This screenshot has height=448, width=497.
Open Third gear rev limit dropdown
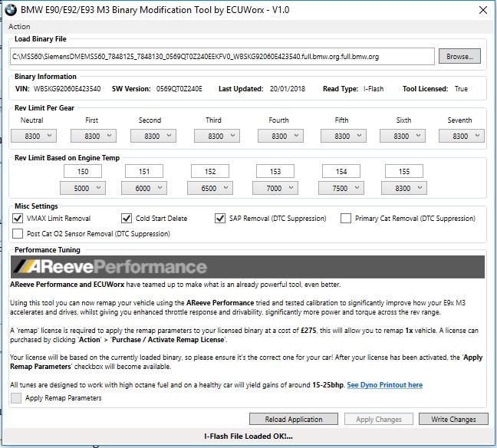[x=217, y=136]
